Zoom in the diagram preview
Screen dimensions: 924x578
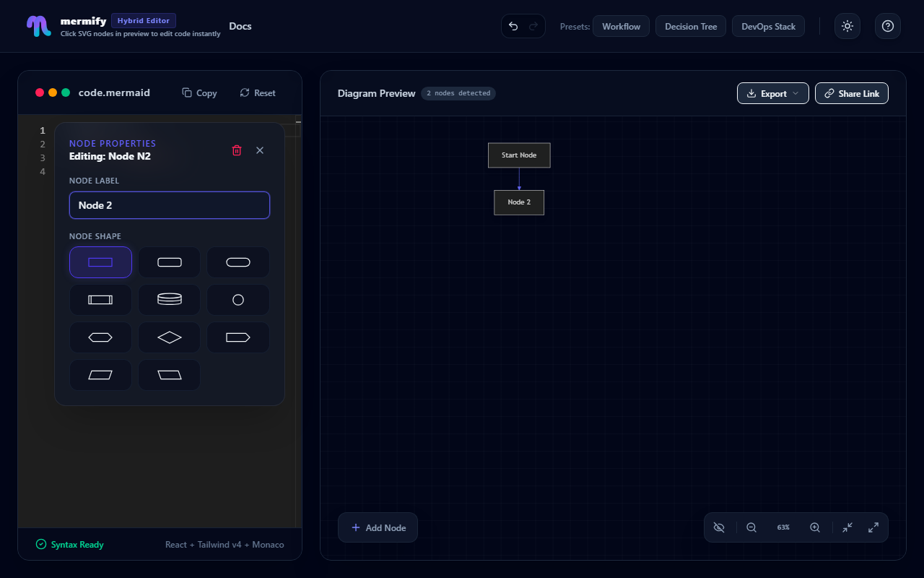tap(815, 527)
